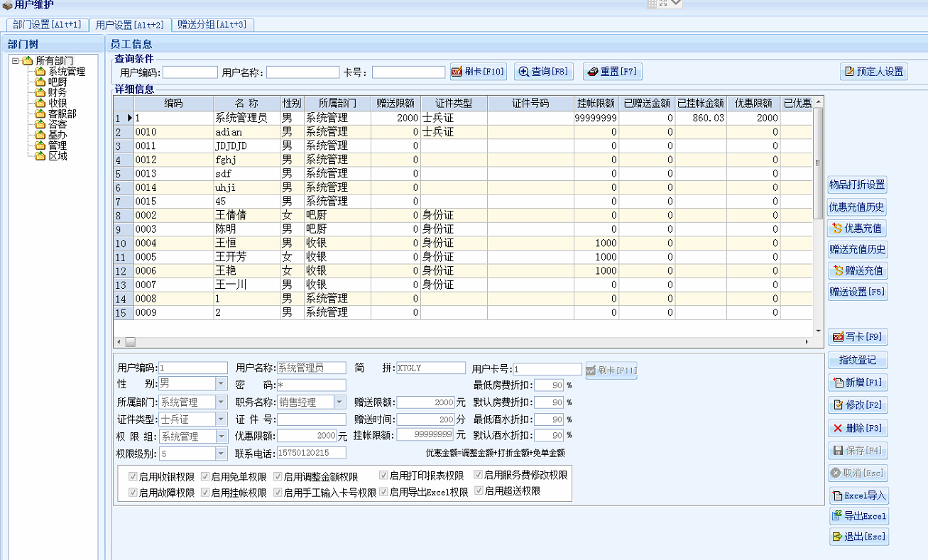Click the 用户名称 query input field
Image resolution: width=928 pixels, height=560 pixels.
[x=302, y=72]
